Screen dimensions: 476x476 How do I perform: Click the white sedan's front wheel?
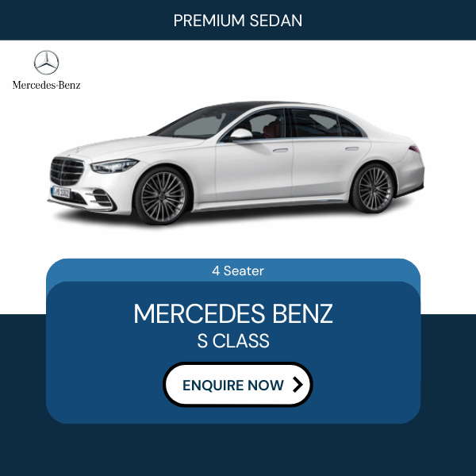(x=163, y=195)
